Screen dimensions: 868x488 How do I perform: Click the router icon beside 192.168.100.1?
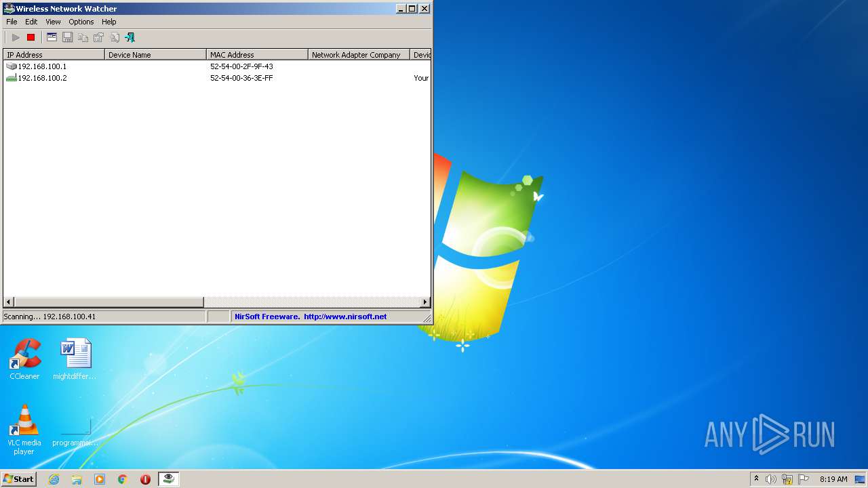(12, 66)
